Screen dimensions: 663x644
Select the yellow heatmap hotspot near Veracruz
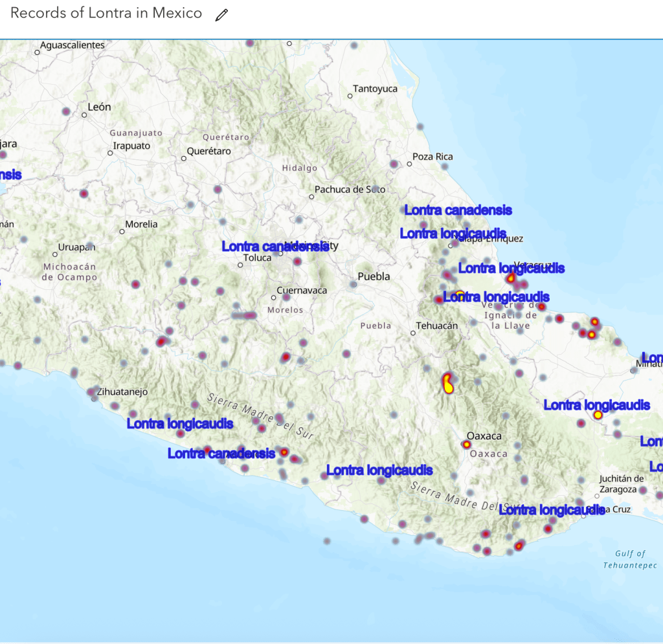click(x=511, y=278)
